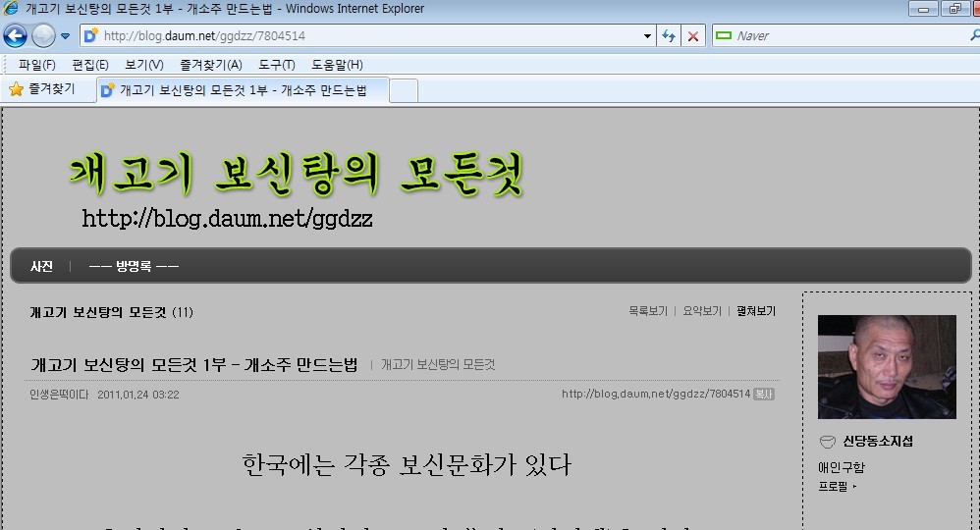Open the 방명록 guestbook item

pyautogui.click(x=134, y=266)
